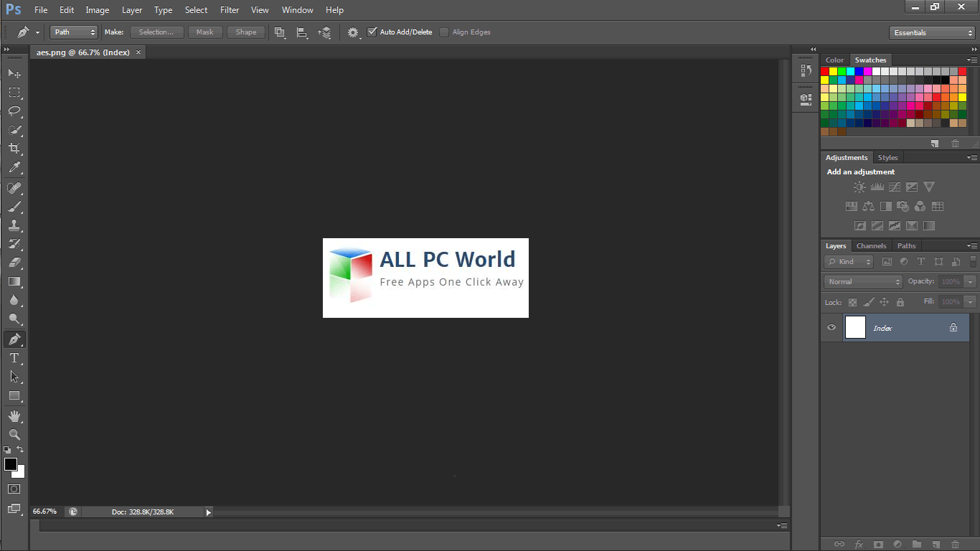The height and width of the screenshot is (551, 980).
Task: Choose the Crop tool
Action: [14, 149]
